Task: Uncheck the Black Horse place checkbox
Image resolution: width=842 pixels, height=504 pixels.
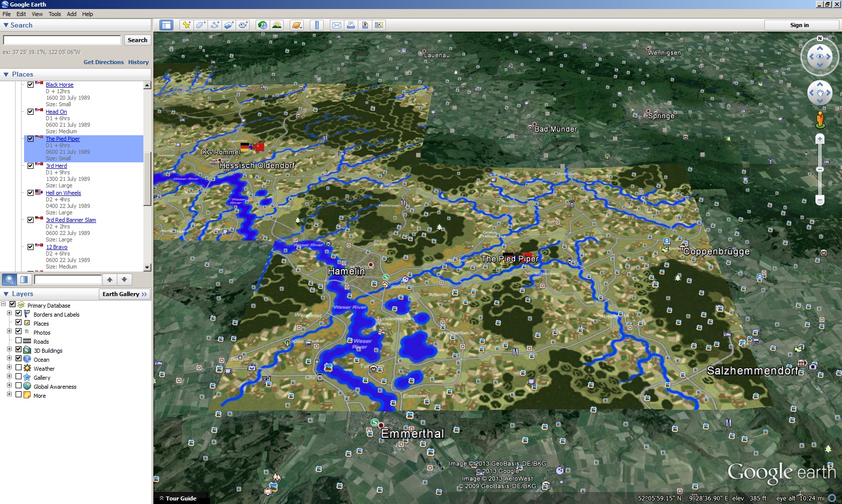Action: [x=31, y=85]
